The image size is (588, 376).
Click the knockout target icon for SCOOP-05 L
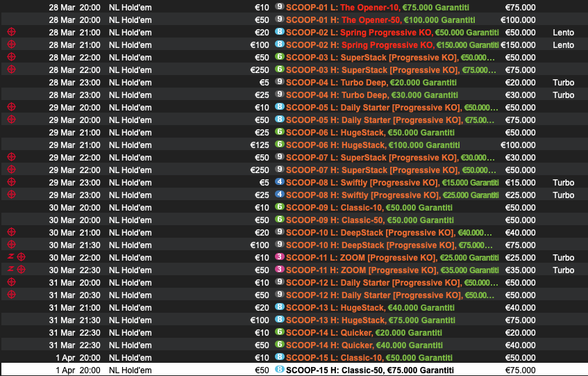(12, 106)
